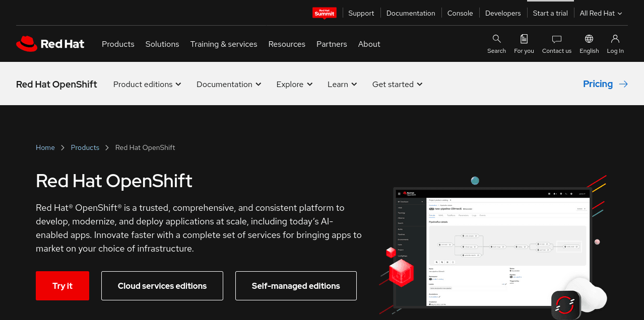Image resolution: width=644 pixels, height=320 pixels.
Task: Click the Red Hat OpenShift page heading
Action: coord(114,181)
